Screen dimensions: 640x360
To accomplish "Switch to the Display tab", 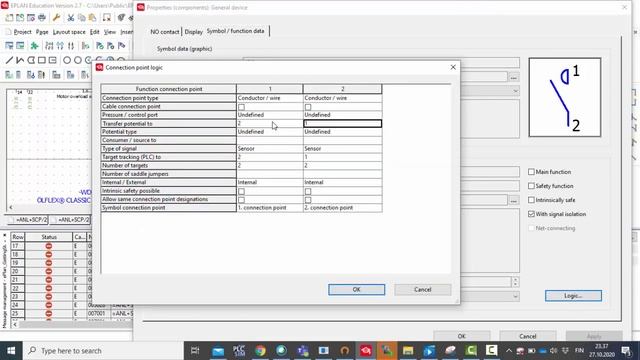I will [193, 31].
